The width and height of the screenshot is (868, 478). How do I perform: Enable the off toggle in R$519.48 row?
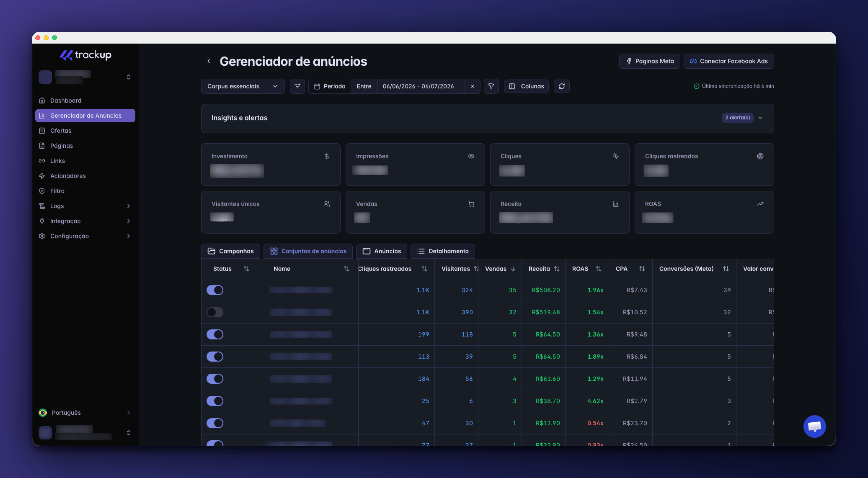[215, 312]
